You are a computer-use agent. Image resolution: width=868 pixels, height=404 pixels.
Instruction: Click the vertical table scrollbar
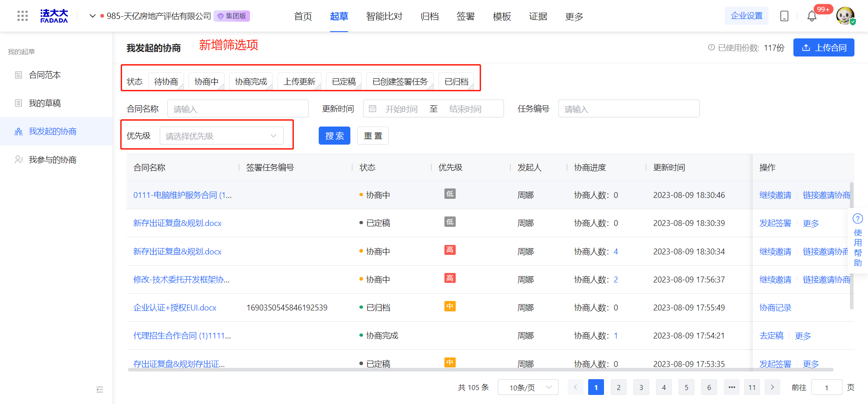pyautogui.click(x=852, y=246)
